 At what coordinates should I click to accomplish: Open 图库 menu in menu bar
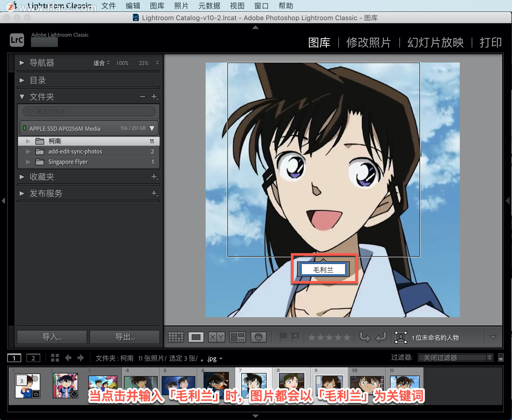[157, 6]
